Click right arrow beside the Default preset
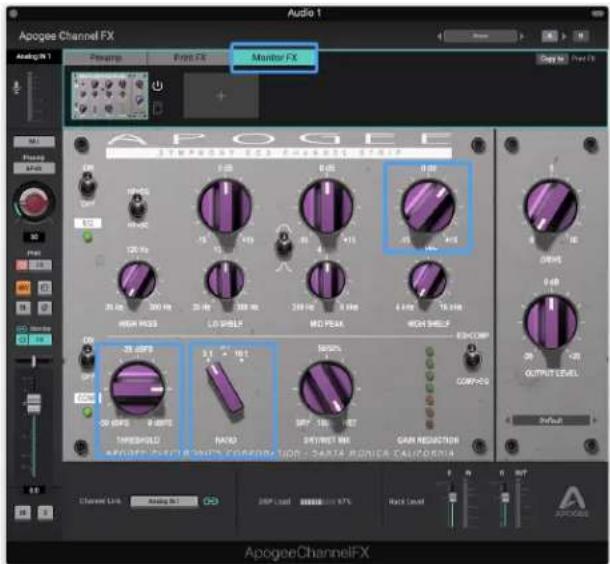The height and width of the screenshot is (564, 610). click(594, 420)
